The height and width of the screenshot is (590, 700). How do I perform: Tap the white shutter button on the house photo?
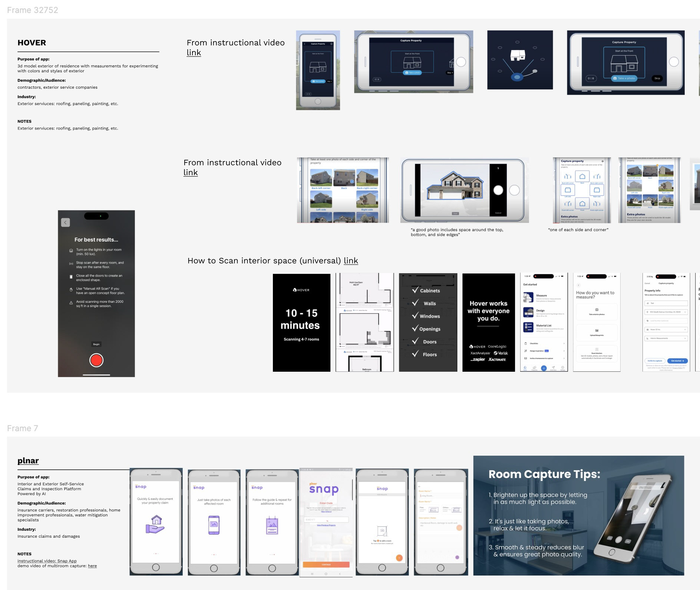pos(498,190)
